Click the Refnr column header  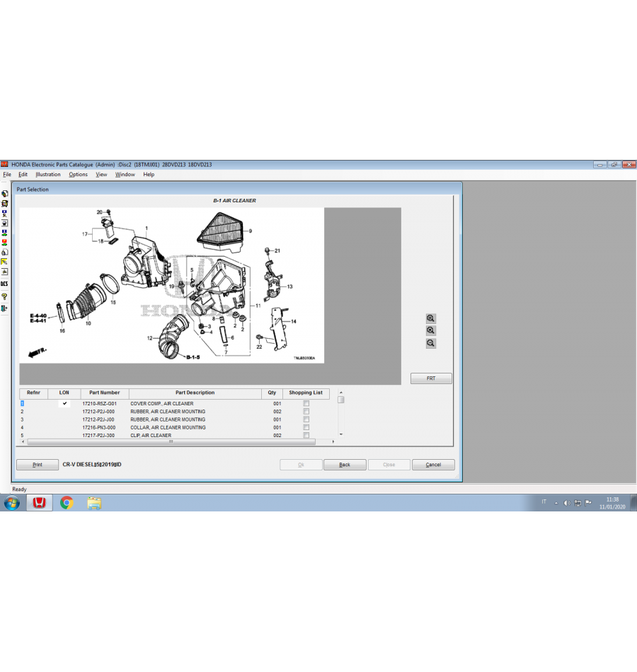click(x=33, y=393)
